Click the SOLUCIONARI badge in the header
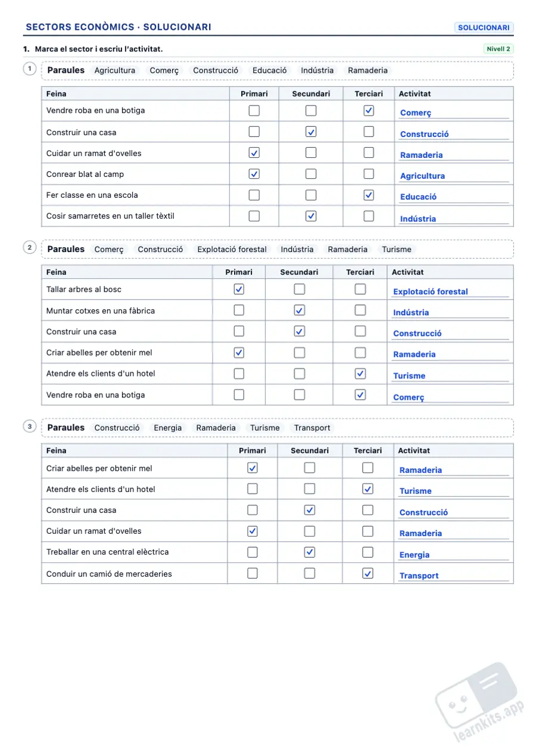Image resolution: width=536 pixels, height=756 pixels. 484,27
